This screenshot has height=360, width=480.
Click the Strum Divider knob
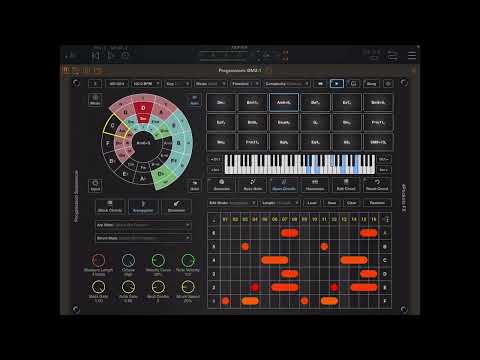tap(158, 287)
